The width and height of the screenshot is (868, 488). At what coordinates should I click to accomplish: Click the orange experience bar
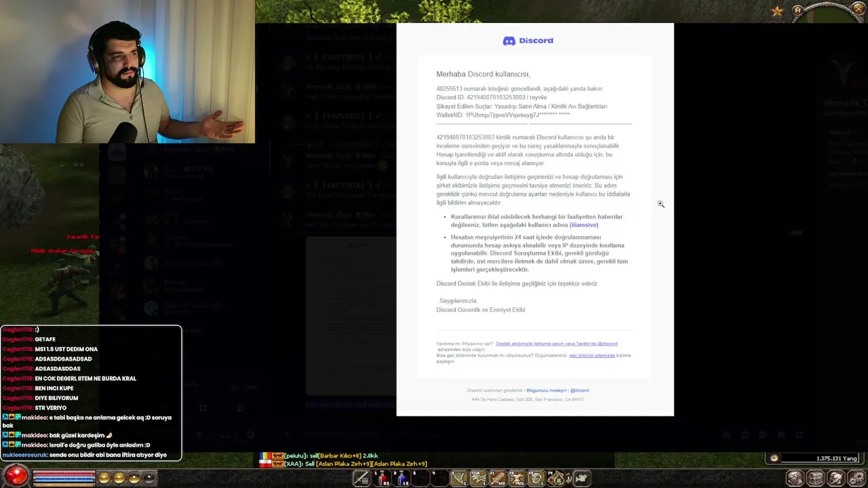tap(64, 485)
